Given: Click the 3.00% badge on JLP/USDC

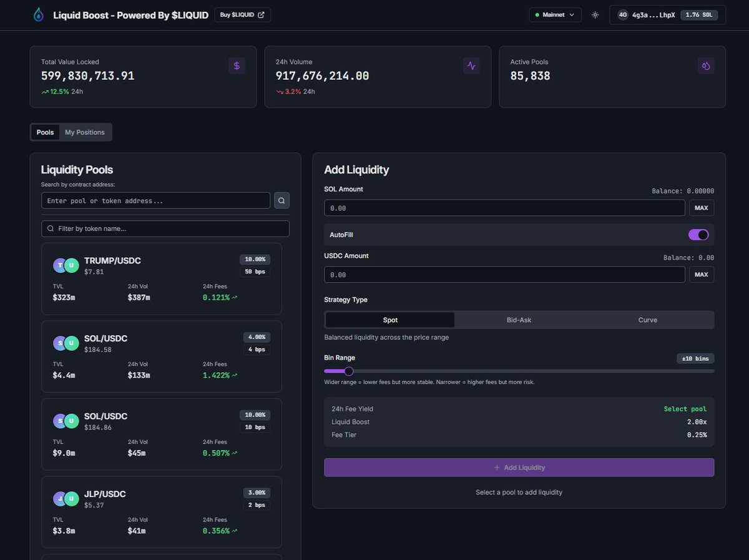Looking at the screenshot, I should [256, 493].
